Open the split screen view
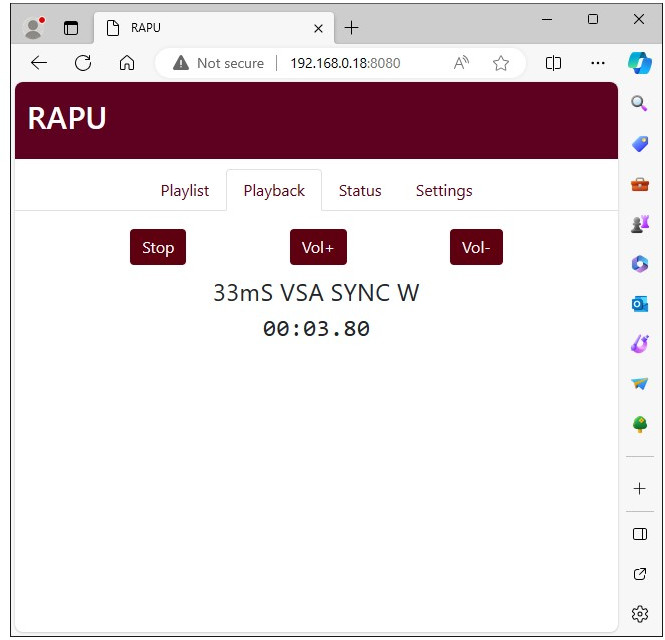665x640 pixels. point(553,63)
